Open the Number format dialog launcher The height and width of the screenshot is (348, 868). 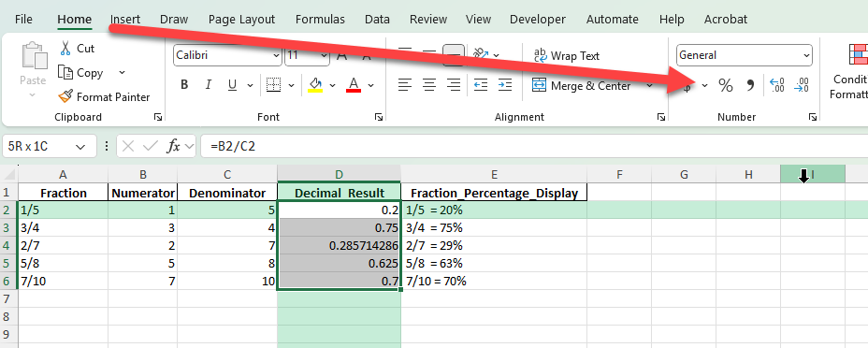click(x=812, y=117)
